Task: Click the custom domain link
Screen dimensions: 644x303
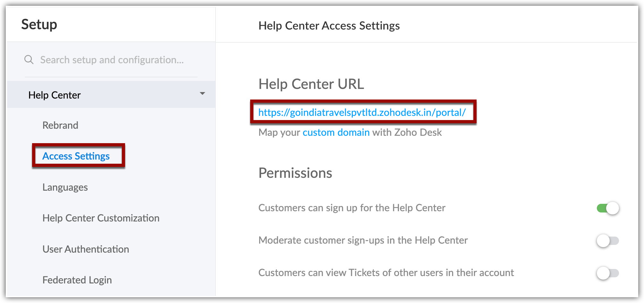Action: click(336, 132)
